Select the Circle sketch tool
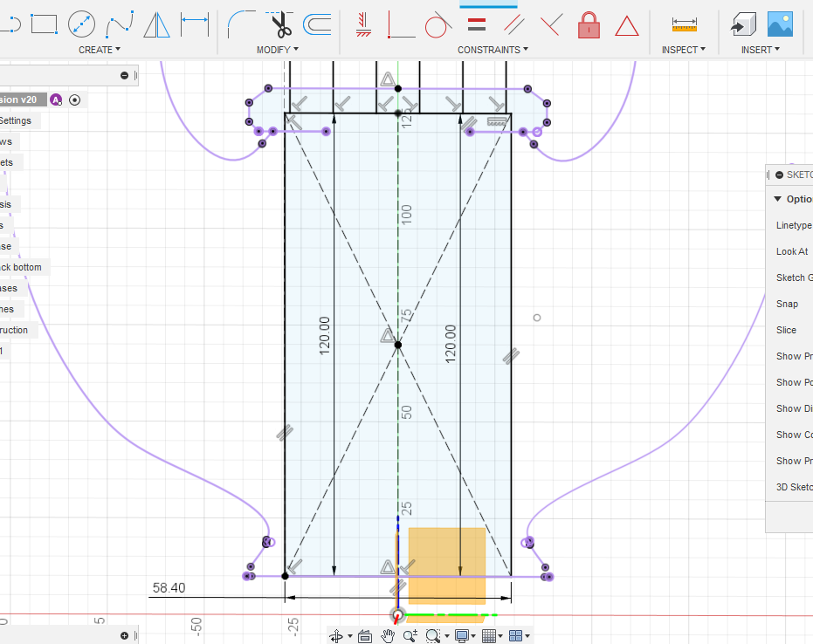813x644 pixels. pyautogui.click(x=81, y=24)
